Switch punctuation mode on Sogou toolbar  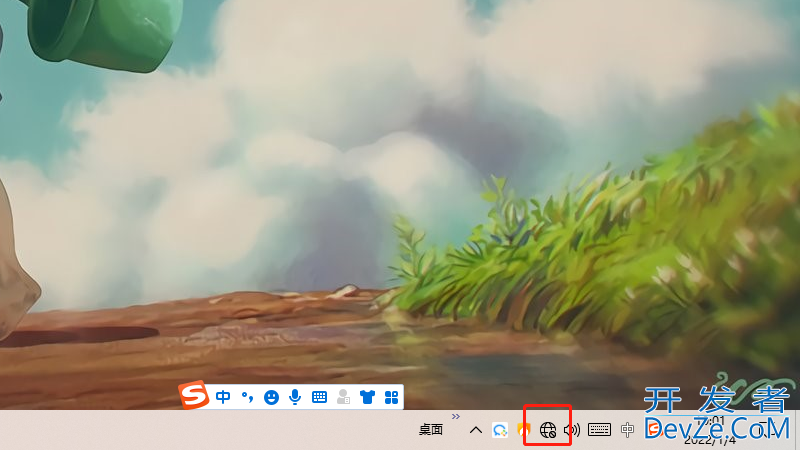point(247,396)
